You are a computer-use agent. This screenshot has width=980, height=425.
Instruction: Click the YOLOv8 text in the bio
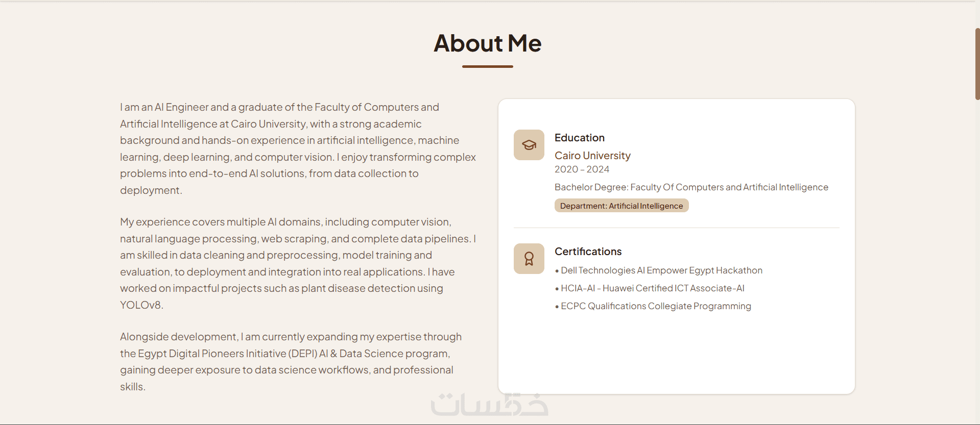[140, 305]
